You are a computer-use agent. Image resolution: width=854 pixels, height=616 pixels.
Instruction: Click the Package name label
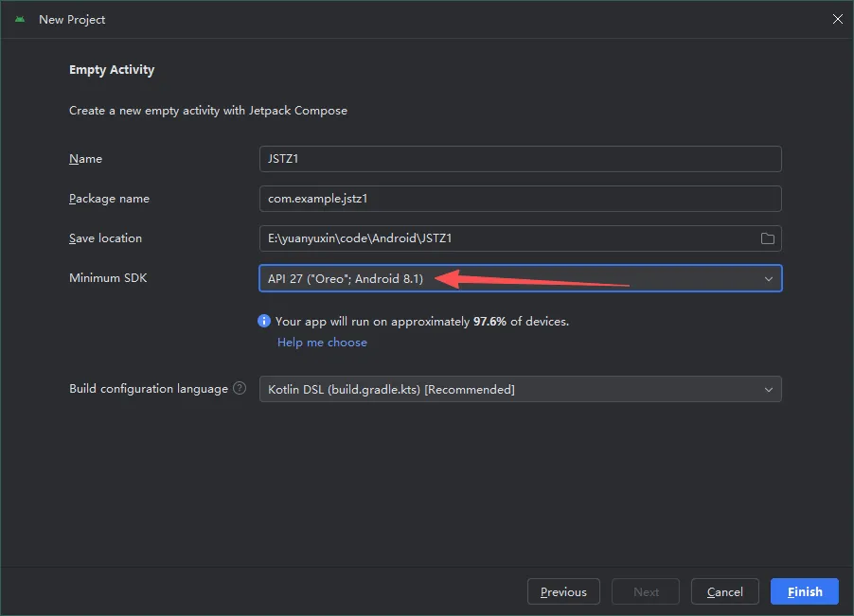(109, 199)
